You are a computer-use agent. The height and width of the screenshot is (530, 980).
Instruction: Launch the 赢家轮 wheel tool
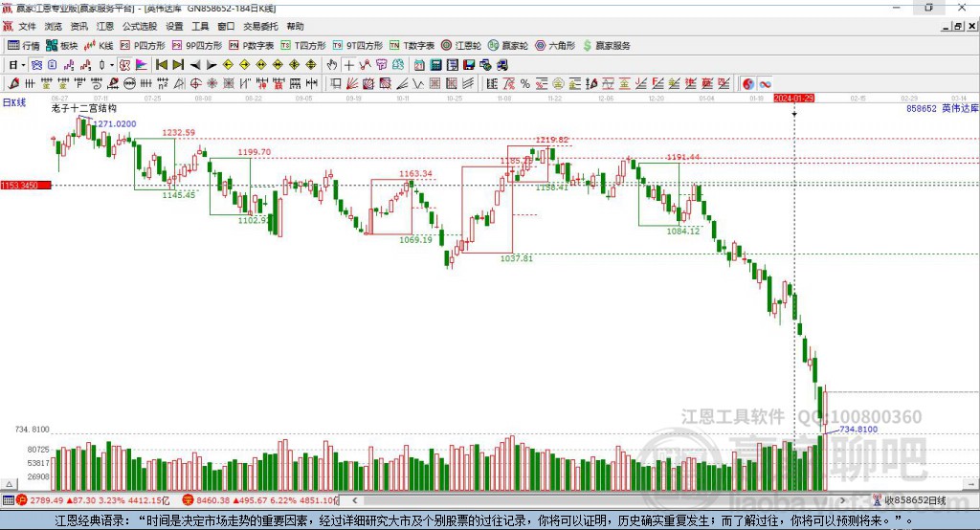click(508, 46)
